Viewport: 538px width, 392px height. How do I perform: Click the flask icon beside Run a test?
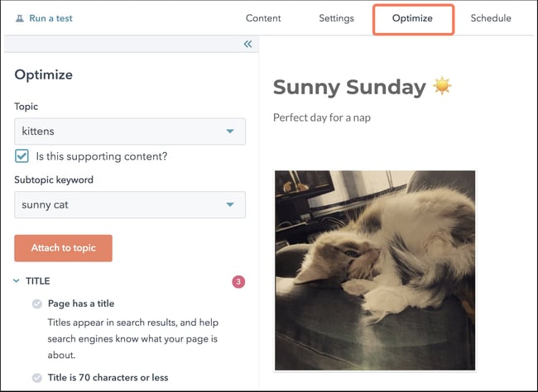(20, 18)
